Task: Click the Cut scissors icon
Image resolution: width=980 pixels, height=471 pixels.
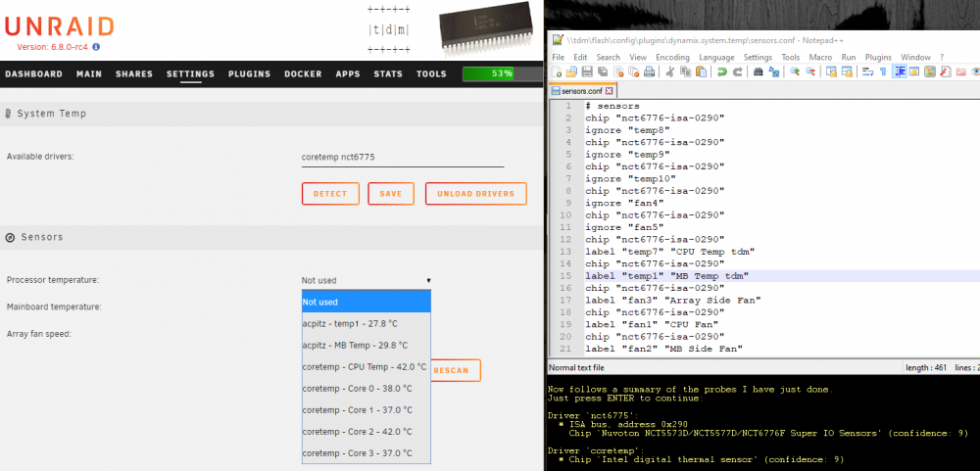Action: pyautogui.click(x=670, y=71)
